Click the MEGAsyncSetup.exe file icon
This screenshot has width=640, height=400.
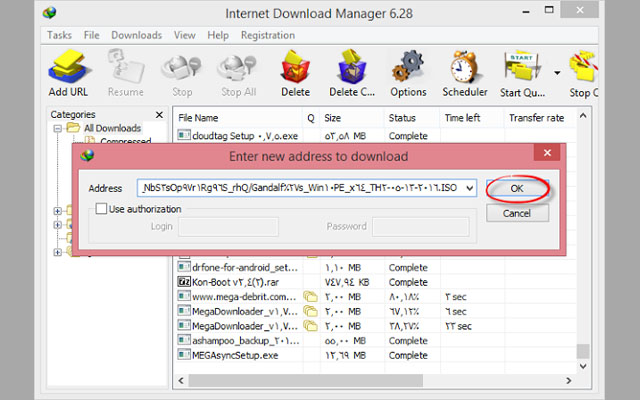point(184,354)
